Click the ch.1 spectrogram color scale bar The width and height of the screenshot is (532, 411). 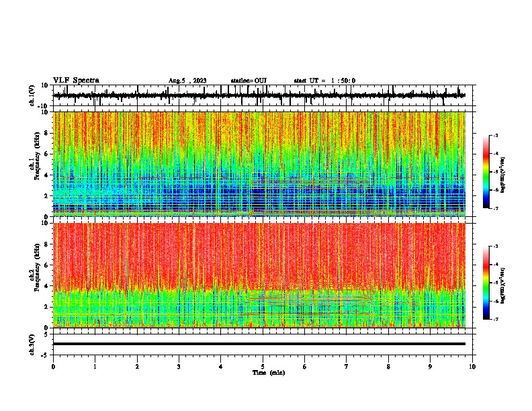[486, 172]
